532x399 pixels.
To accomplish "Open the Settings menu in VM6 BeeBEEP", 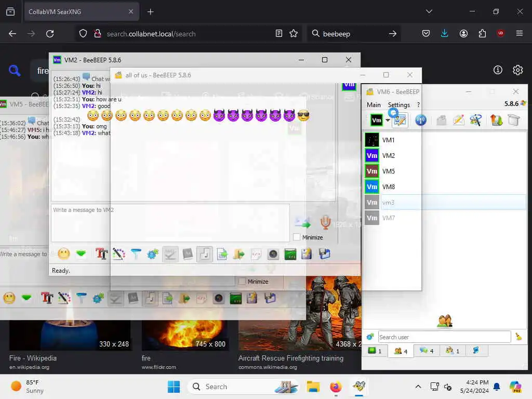I will [x=398, y=105].
